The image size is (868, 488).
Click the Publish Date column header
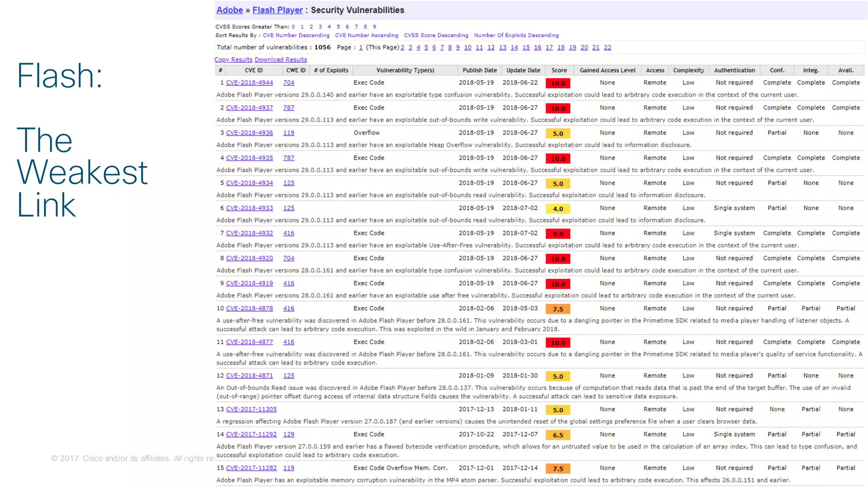coord(479,70)
